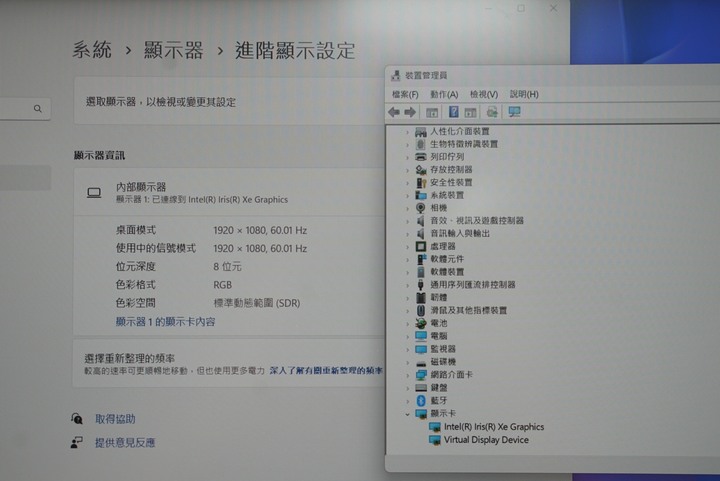Click the show/hide console tree toolbar icon
This screenshot has width=720, height=481.
tap(432, 112)
